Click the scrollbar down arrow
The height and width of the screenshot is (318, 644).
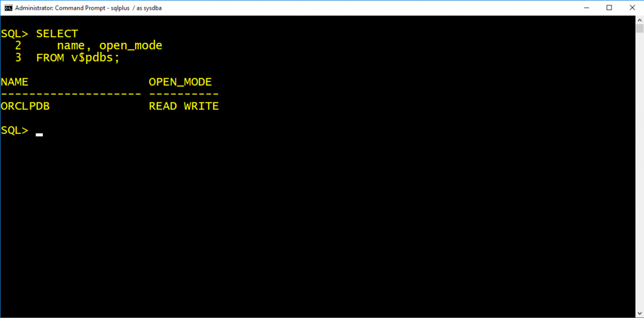pos(640,314)
